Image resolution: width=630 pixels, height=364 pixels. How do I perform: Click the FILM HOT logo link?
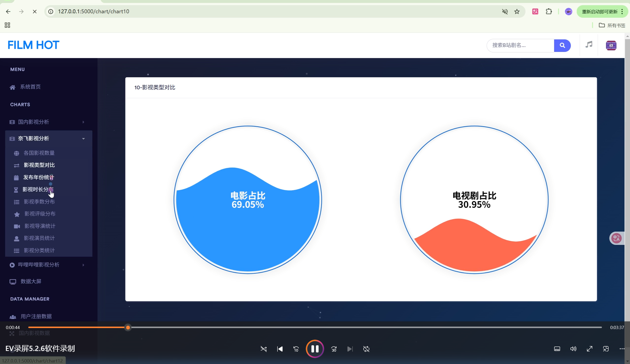pos(33,45)
